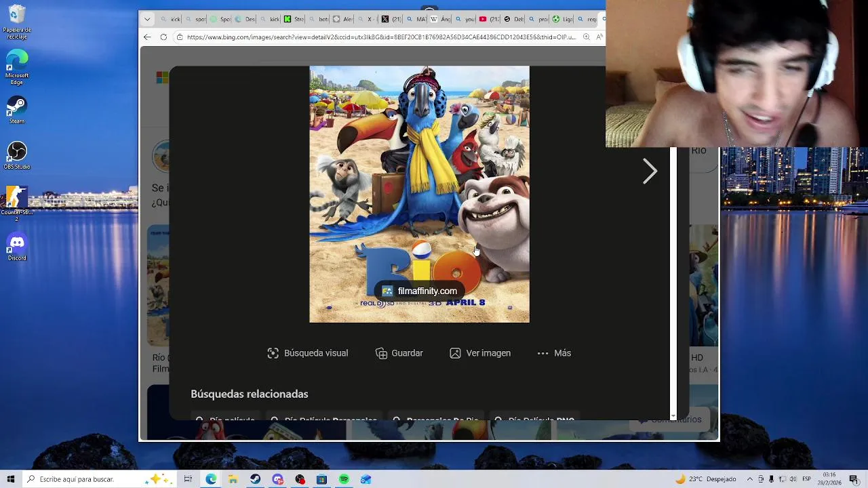Expand the browser tab list dropdown
Screen dimensions: 868x488
click(147, 19)
